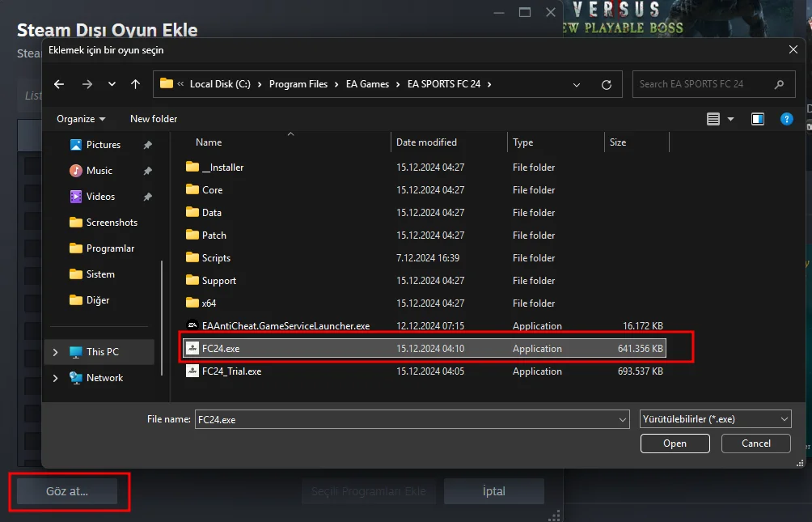Screen dimensions: 812x522
Task: Sort by Date modified column header
Action: click(426, 142)
